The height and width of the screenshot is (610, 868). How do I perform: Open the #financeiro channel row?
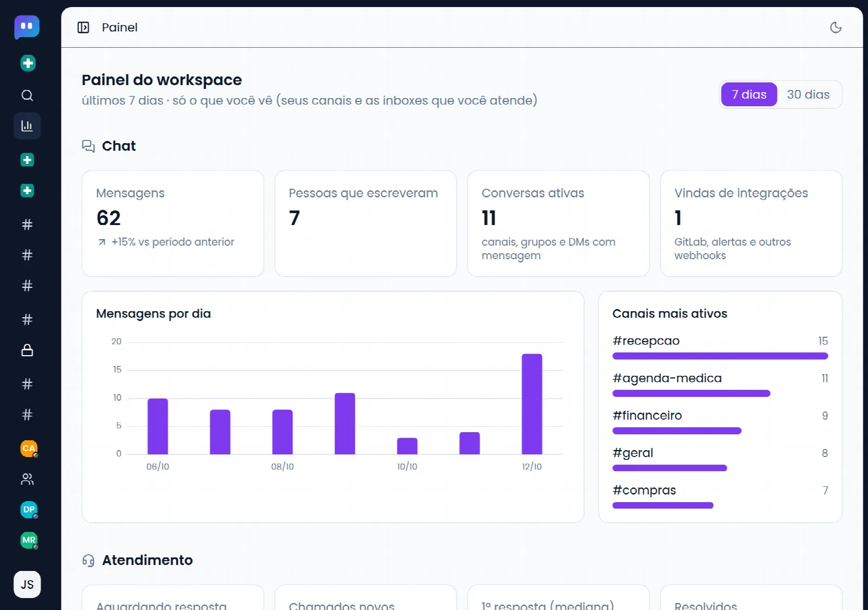pos(720,422)
